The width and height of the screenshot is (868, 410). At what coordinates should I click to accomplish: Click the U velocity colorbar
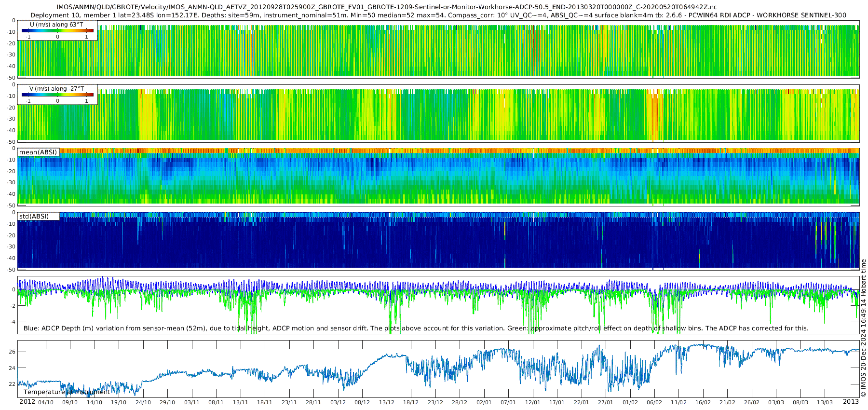tap(57, 31)
